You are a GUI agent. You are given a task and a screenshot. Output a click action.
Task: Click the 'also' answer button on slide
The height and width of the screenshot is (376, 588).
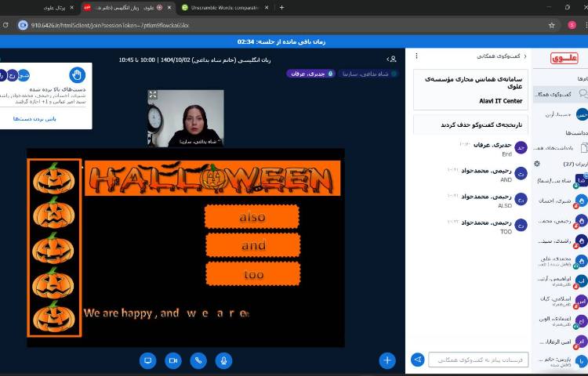pyautogui.click(x=252, y=217)
